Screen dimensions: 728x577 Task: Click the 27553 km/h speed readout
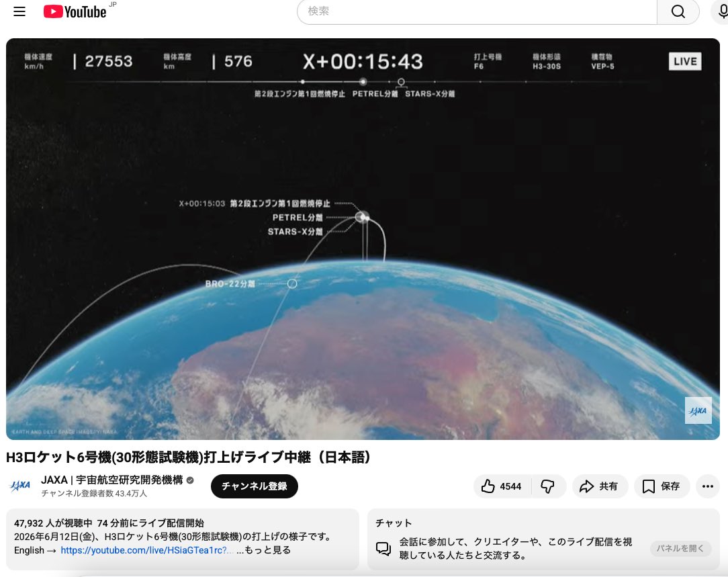pyautogui.click(x=109, y=61)
